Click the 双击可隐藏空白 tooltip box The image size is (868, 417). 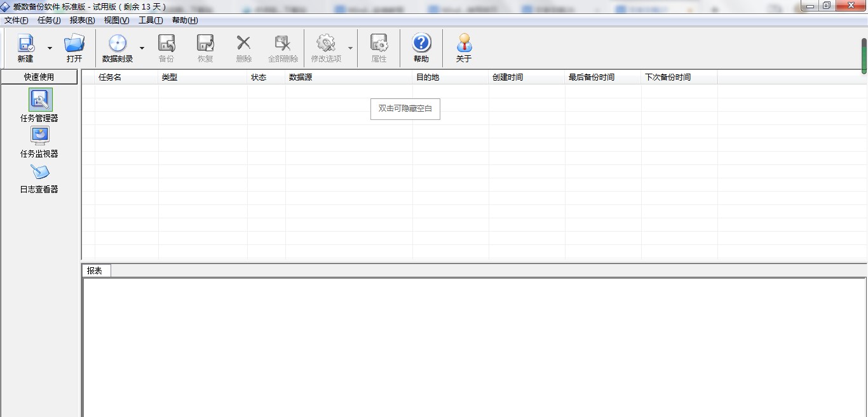(x=405, y=109)
